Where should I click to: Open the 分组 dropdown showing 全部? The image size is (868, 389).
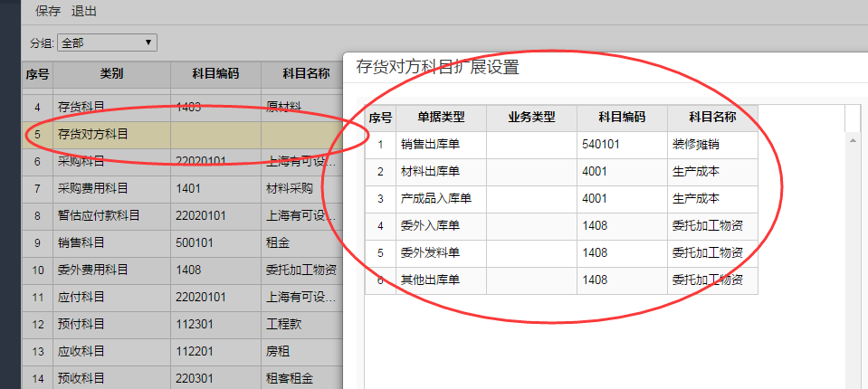(107, 43)
